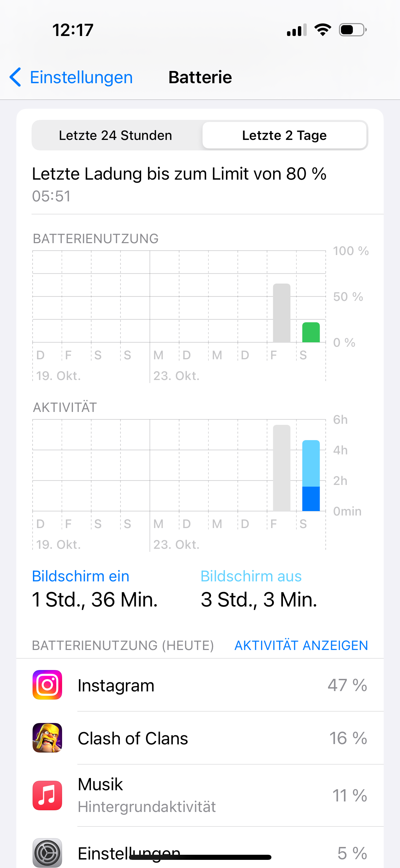400x868 pixels.
Task: Go back to Einstellungen
Action: click(x=81, y=77)
